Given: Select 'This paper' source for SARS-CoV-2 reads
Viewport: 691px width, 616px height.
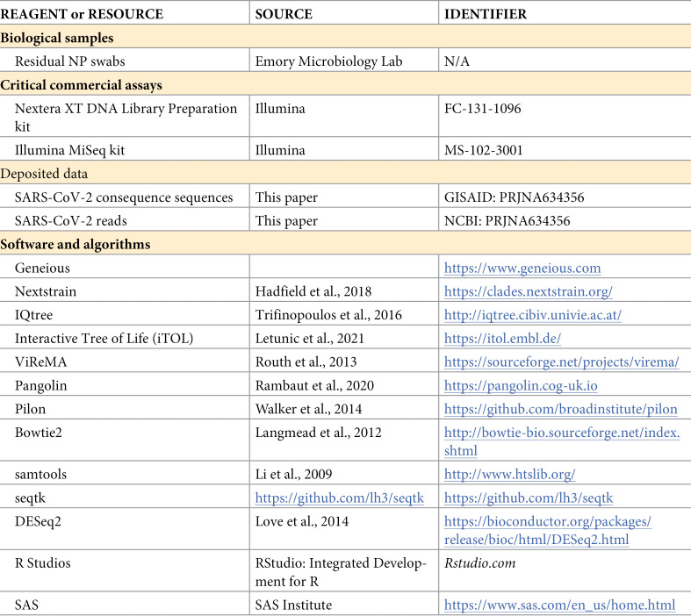Looking at the screenshot, I should pos(286,220).
